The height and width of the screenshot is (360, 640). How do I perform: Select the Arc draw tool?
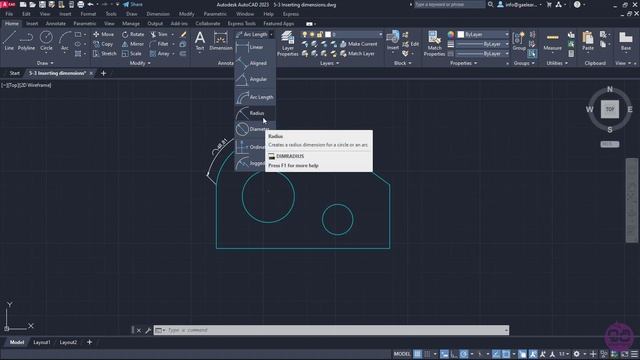[64, 41]
